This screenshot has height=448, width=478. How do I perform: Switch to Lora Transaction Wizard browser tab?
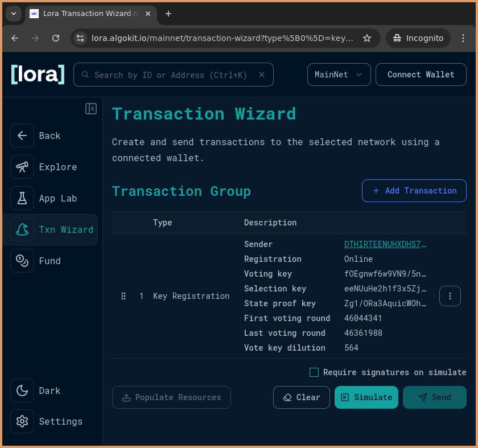90,14
